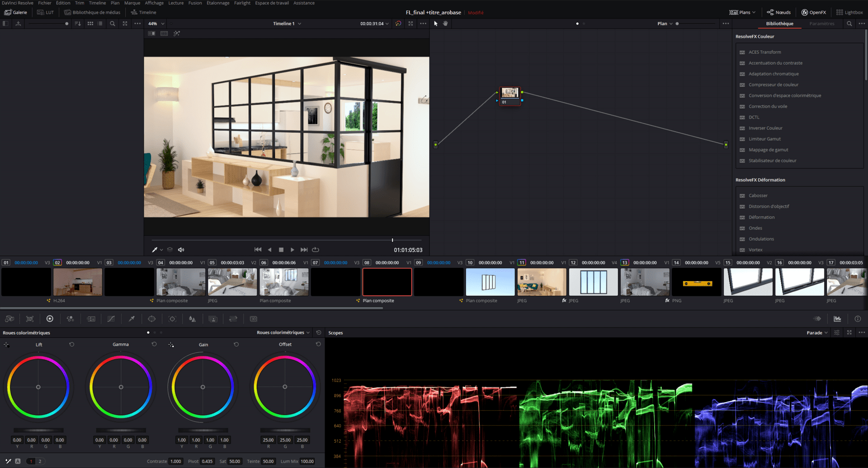The height and width of the screenshot is (468, 868).
Task: Select the hand pan tool in node editor
Action: (x=445, y=23)
